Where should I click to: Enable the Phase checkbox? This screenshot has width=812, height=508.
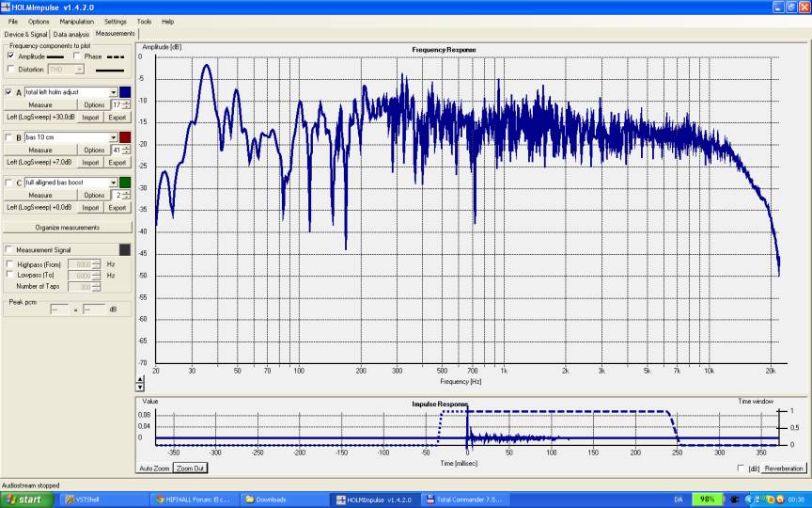[77, 56]
